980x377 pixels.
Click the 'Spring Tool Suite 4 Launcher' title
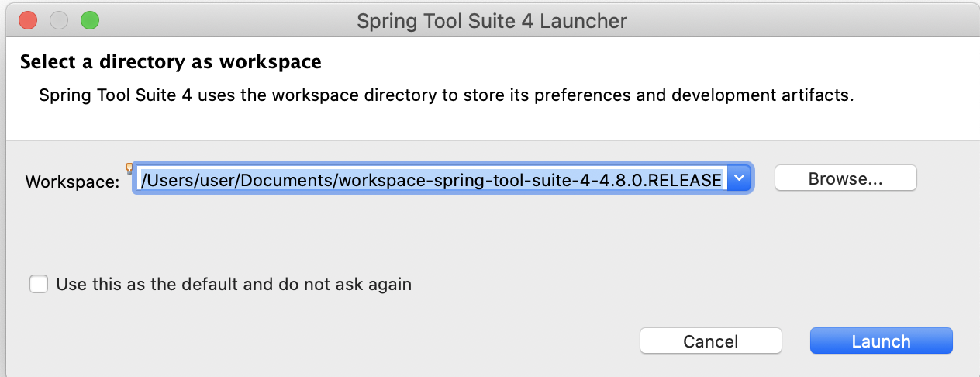click(x=492, y=21)
